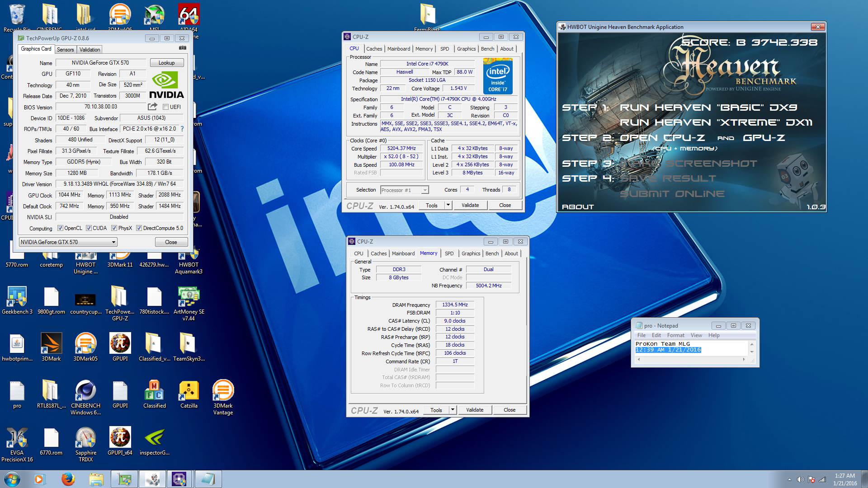Open the 3DMark Vantage desktop icon
The height and width of the screenshot is (488, 868).
pyautogui.click(x=223, y=398)
